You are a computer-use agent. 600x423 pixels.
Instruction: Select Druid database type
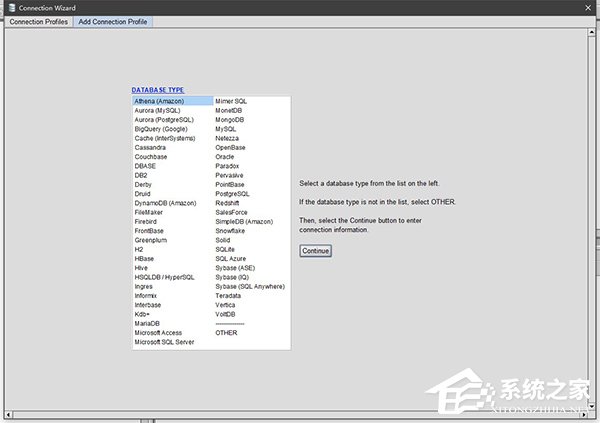[x=142, y=194]
